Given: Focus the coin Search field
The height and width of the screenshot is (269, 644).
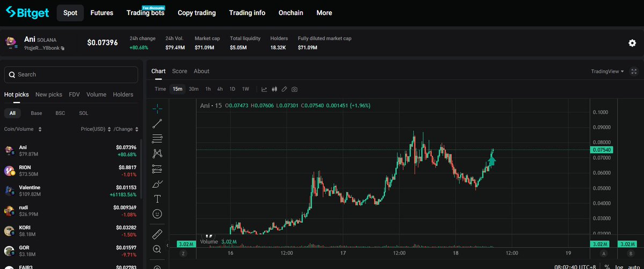Looking at the screenshot, I should [x=71, y=75].
